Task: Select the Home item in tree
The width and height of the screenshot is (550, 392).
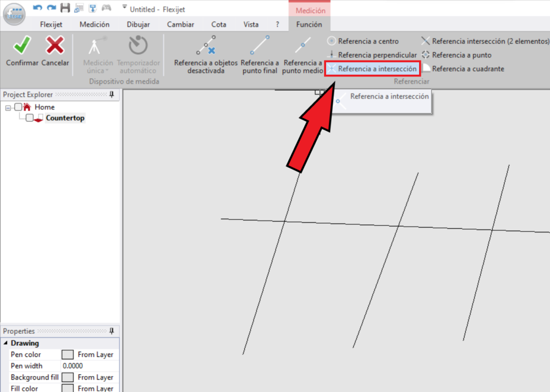Action: pyautogui.click(x=45, y=107)
